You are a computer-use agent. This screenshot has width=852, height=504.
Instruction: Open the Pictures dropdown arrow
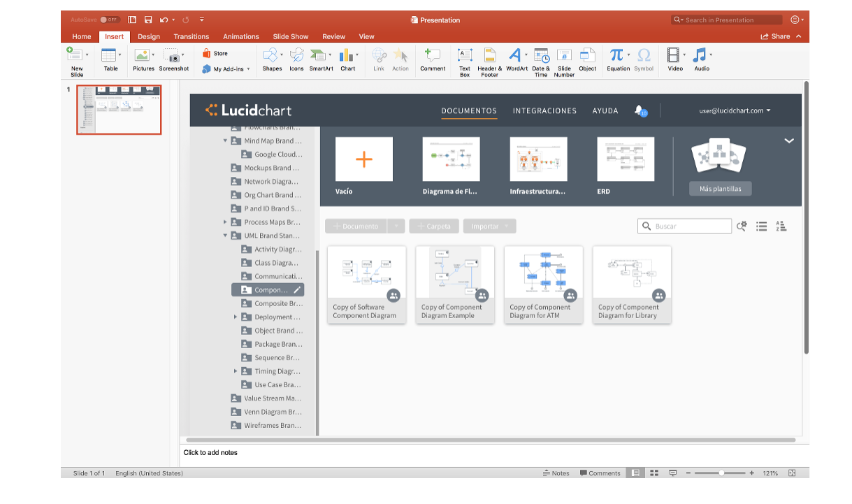[x=153, y=55]
